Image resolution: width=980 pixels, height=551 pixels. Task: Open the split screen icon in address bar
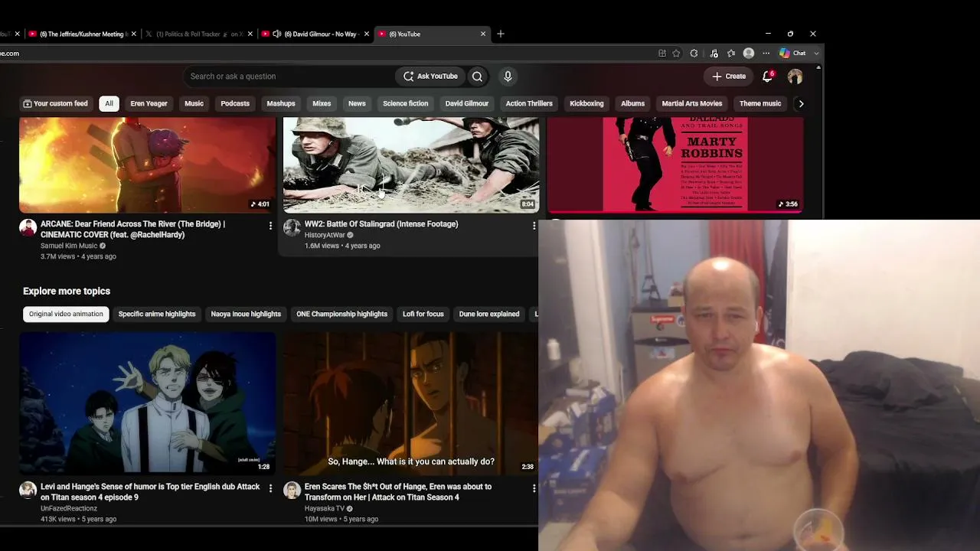click(662, 54)
